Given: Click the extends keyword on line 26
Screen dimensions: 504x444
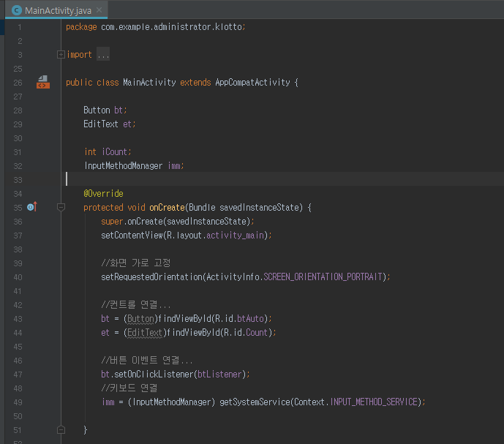Looking at the screenshot, I should tap(195, 83).
